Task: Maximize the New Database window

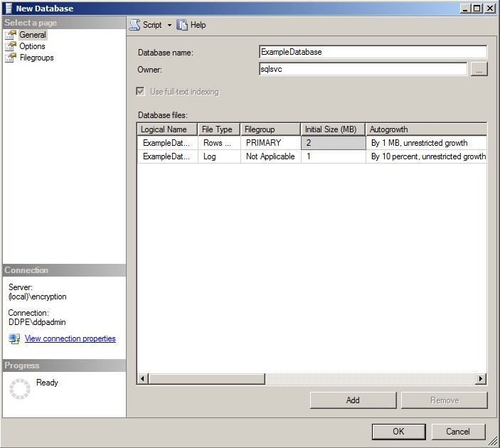Action: (x=477, y=9)
